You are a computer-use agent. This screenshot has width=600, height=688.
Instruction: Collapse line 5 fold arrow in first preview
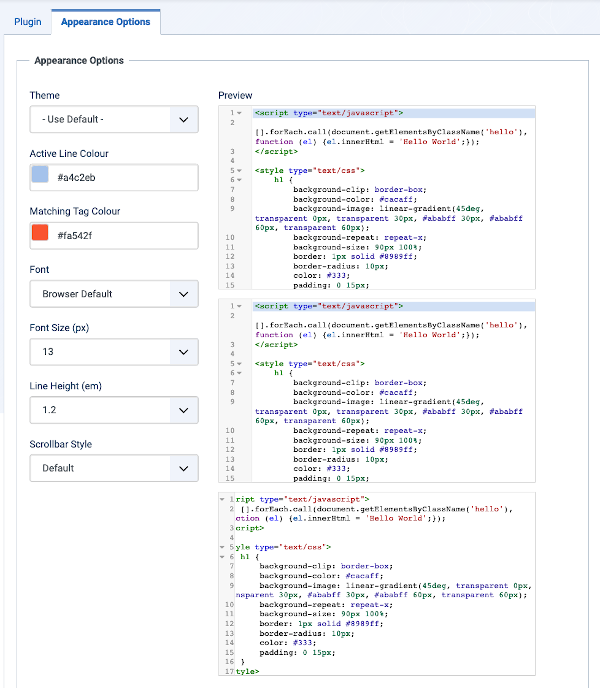coord(240,171)
